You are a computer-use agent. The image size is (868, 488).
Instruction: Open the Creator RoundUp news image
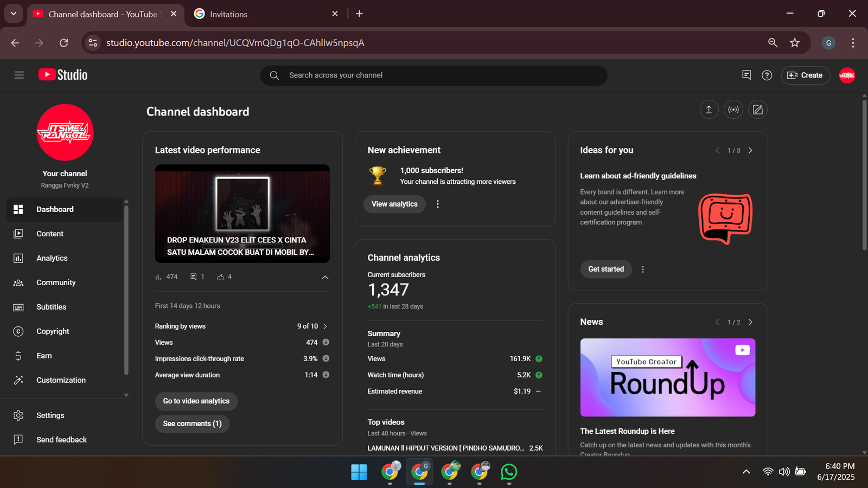click(x=668, y=377)
